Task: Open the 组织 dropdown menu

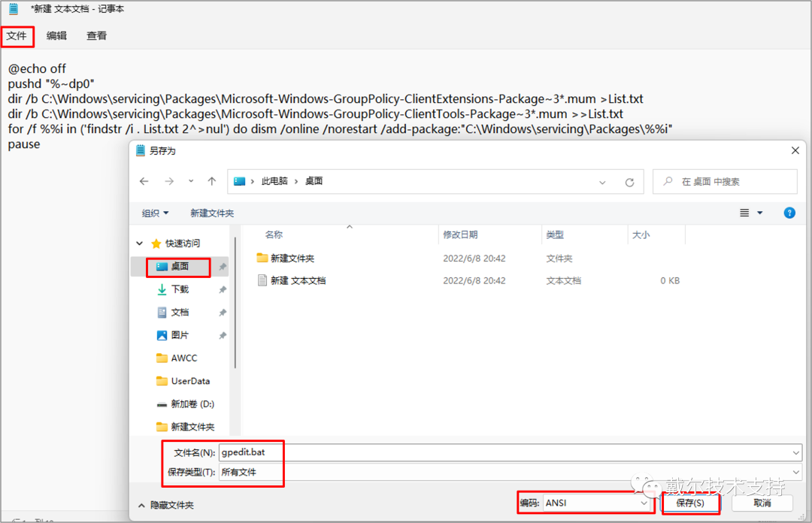Action: pos(156,213)
